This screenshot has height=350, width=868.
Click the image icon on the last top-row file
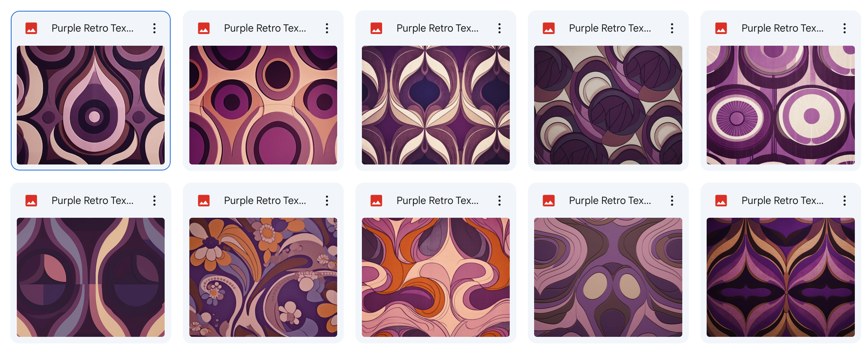point(722,28)
